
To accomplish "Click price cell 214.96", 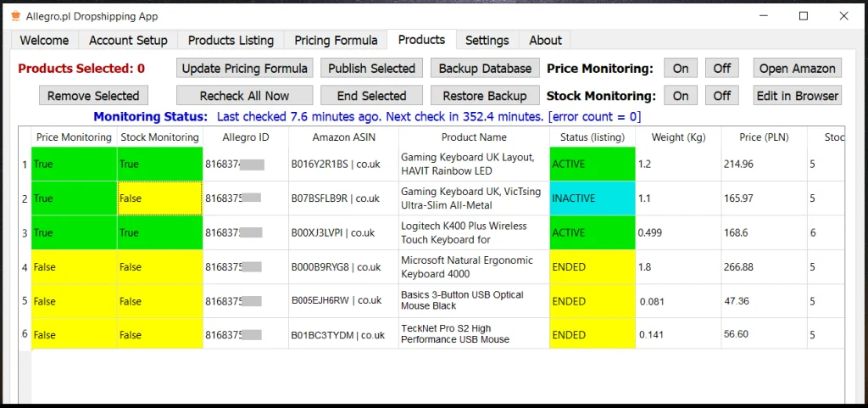I will click(x=765, y=164).
